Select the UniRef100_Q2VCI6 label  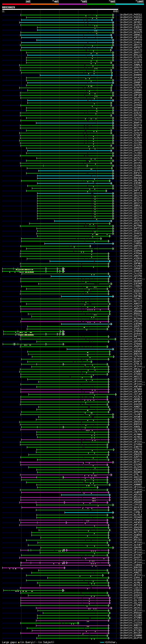(x=131, y=50)
